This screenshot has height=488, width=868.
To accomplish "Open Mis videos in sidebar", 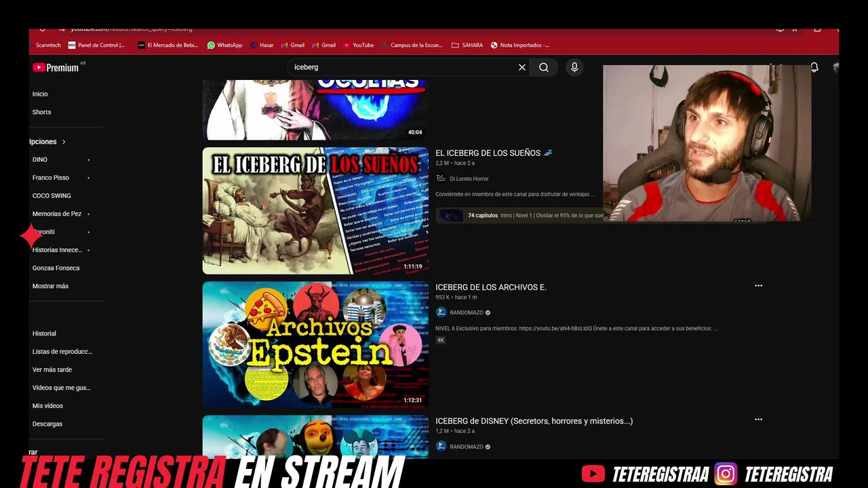I will pos(47,406).
